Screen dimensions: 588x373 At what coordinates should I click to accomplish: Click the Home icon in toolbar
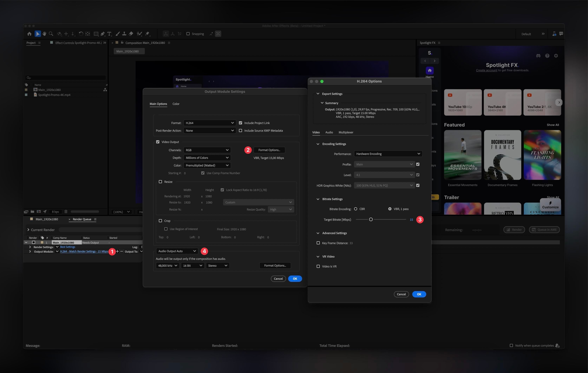click(x=29, y=34)
